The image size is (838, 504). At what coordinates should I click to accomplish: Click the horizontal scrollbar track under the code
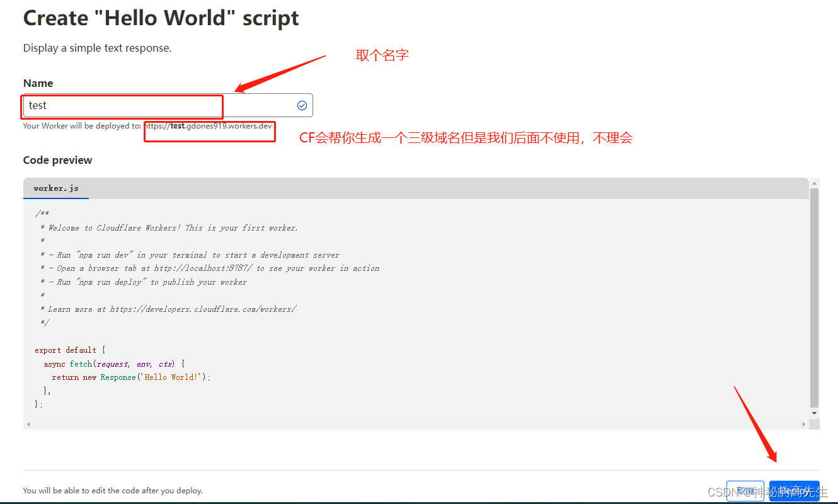(x=416, y=424)
